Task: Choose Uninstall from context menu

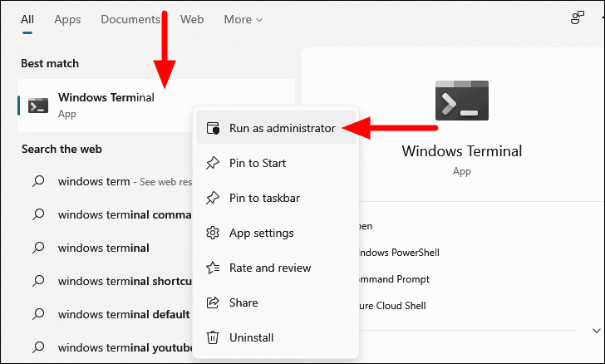Action: click(276, 337)
